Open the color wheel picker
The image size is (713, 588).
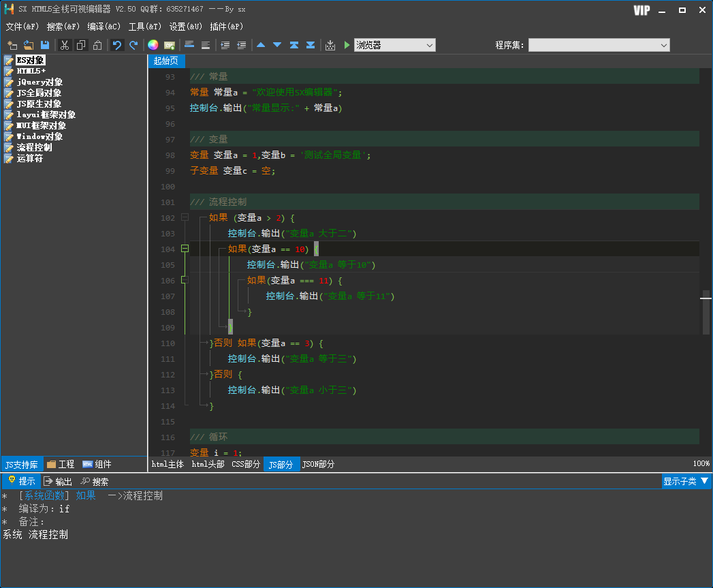point(153,45)
